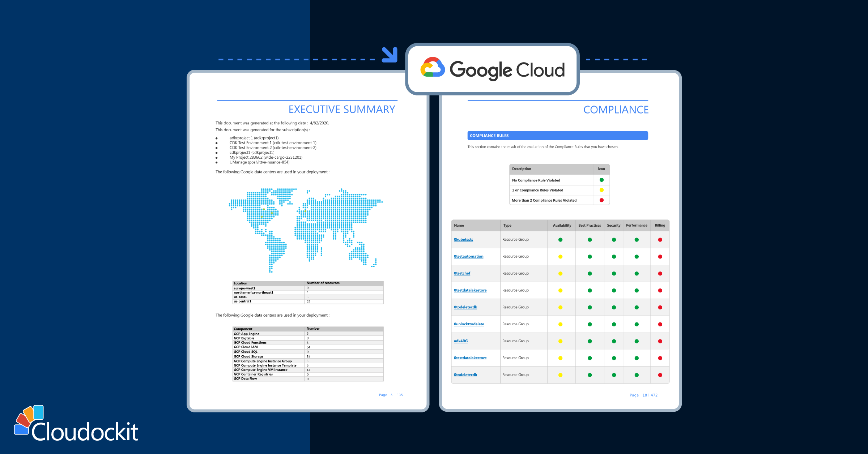Click the Cloudockit logo icon

(29, 420)
